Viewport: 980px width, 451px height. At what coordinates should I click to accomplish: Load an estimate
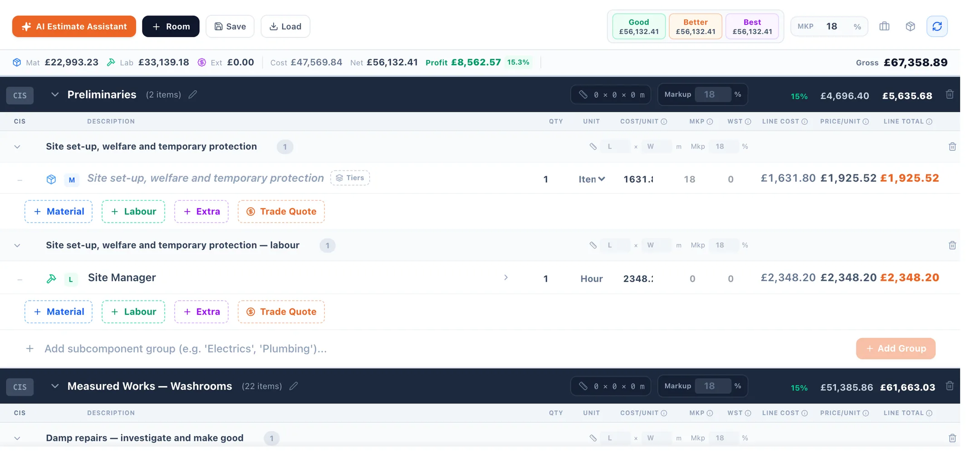tap(285, 26)
